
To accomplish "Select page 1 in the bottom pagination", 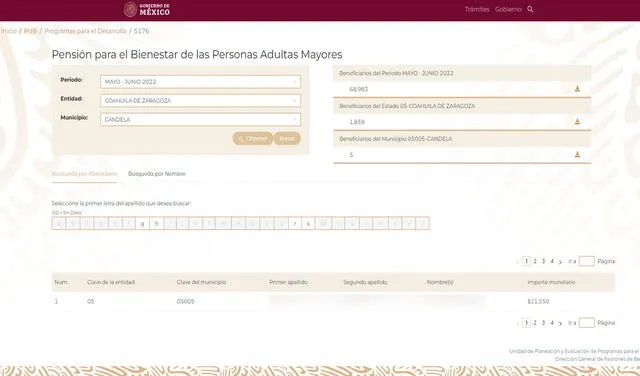I will pos(526,323).
